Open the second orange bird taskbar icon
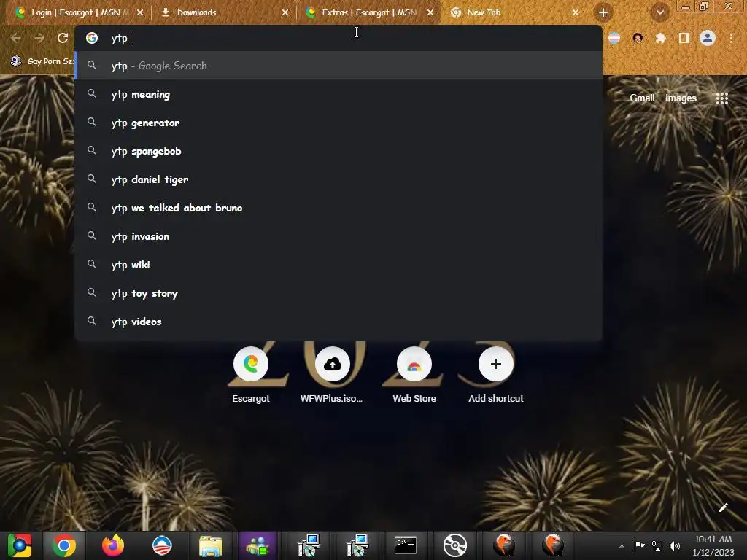747x560 pixels. (552, 545)
